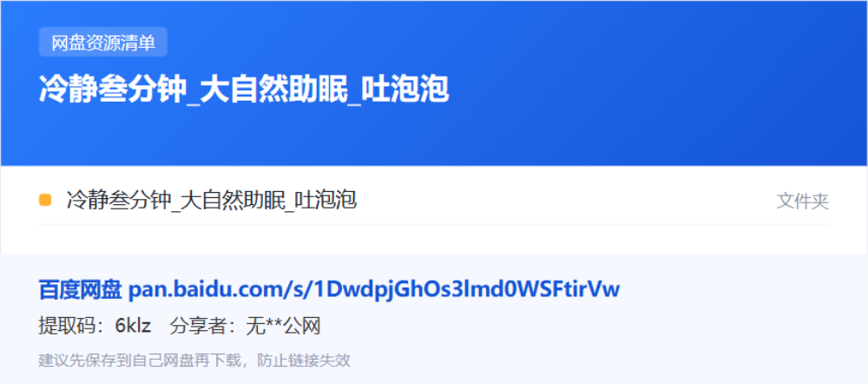Open the pan.baidu.com share link

pos(374,290)
